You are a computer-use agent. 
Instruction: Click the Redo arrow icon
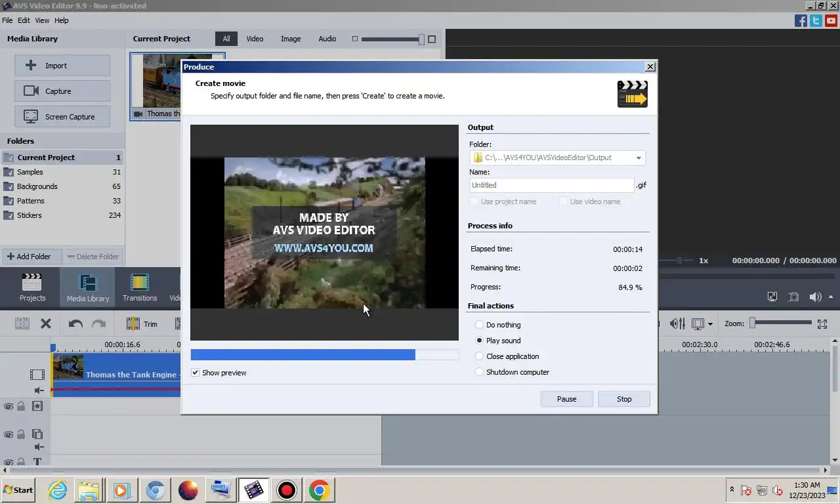(x=98, y=324)
